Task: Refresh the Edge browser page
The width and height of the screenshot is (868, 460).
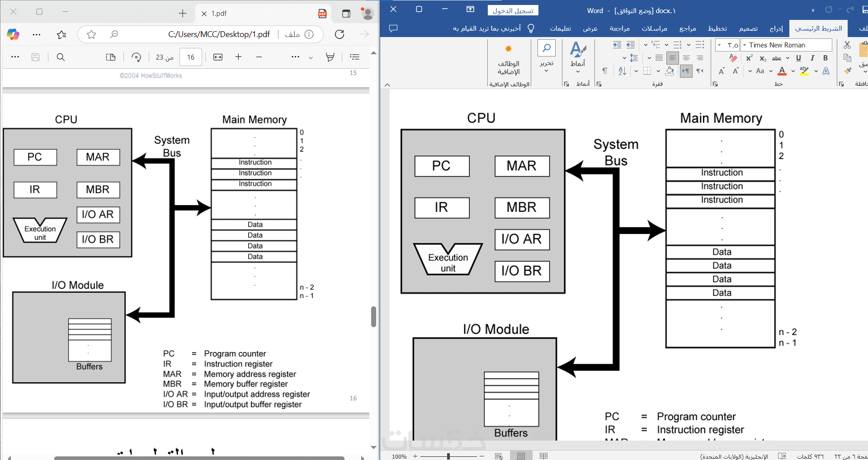Action: point(340,34)
